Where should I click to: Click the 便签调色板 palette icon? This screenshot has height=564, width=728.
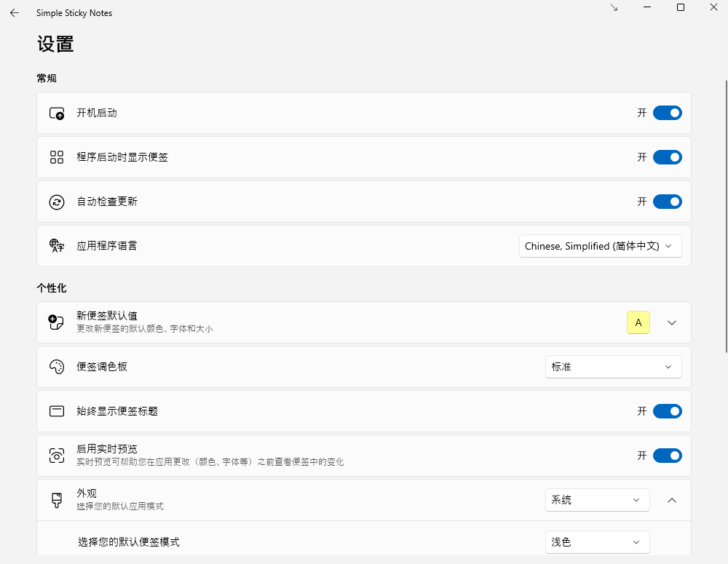pyautogui.click(x=57, y=367)
